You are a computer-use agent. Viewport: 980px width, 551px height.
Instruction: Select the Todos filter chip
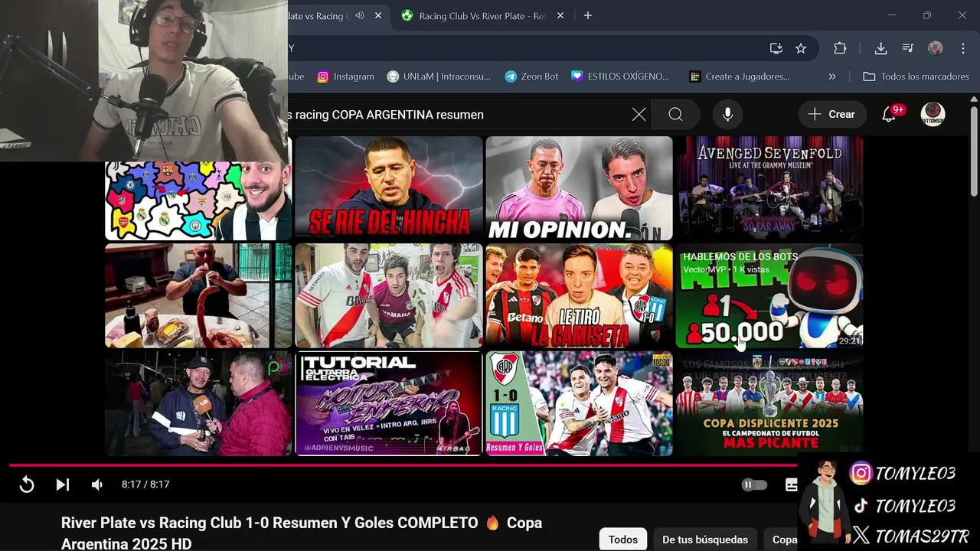622,540
